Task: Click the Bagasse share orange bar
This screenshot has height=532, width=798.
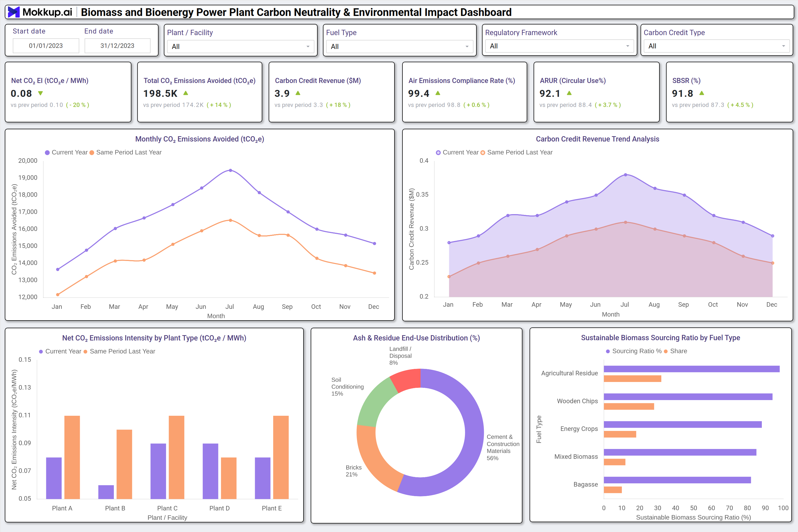Action: 613,490
